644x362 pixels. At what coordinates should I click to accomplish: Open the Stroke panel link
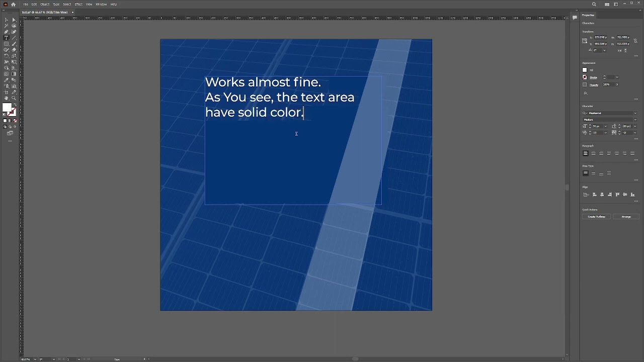pos(594,77)
